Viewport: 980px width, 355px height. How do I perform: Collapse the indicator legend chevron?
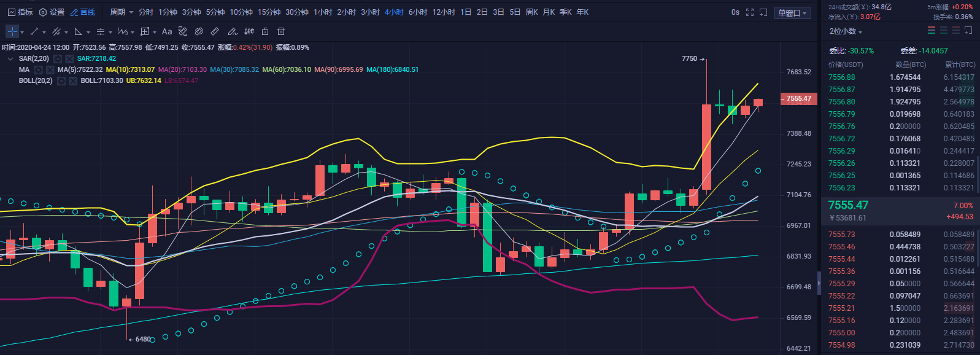tap(10, 59)
